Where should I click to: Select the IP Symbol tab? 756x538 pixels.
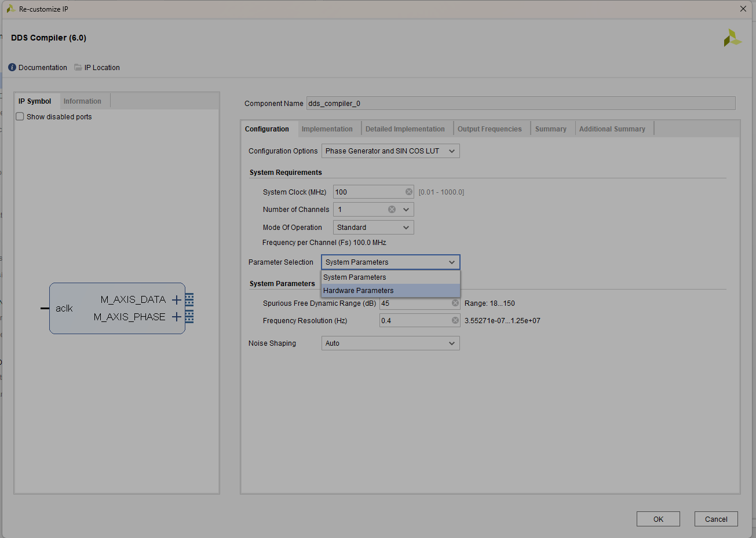(35, 101)
